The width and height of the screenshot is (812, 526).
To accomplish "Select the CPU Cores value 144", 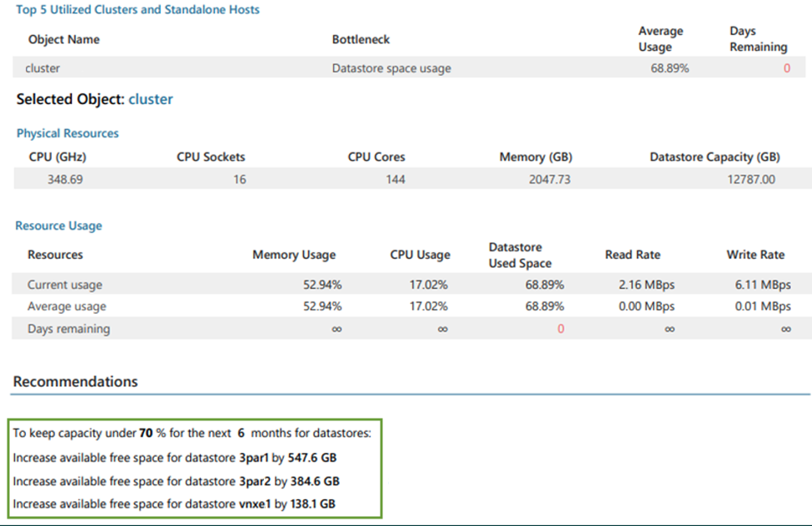I will tap(395, 180).
